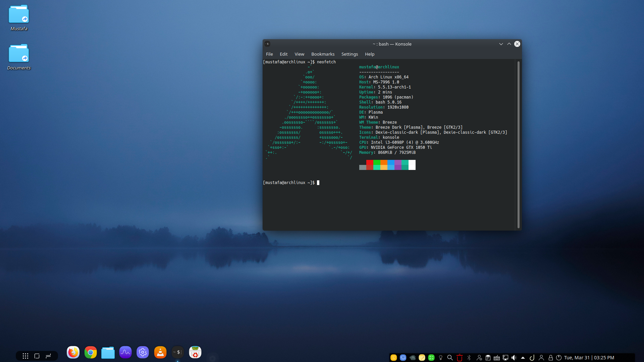Minimize Konsole with the down chevron

pos(501,44)
